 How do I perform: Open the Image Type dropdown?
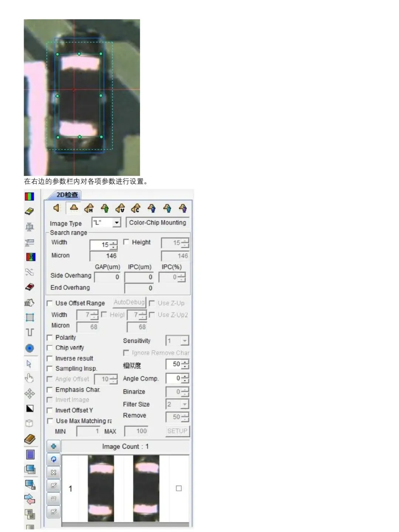coord(117,223)
